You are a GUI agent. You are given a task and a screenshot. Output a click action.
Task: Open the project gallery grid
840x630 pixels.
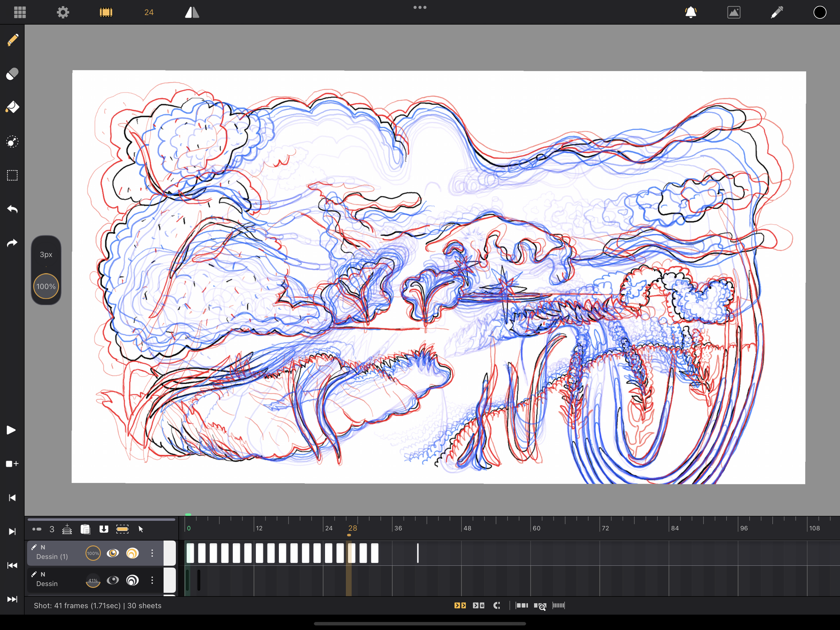20,12
